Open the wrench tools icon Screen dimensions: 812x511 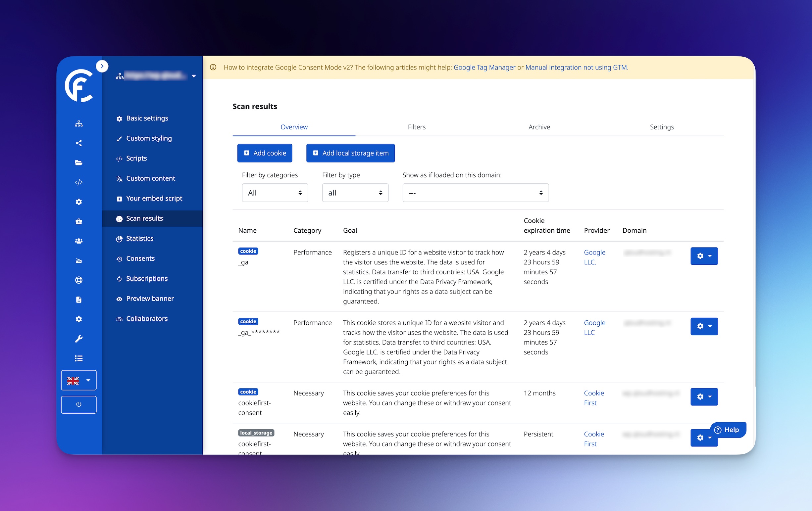coord(78,339)
